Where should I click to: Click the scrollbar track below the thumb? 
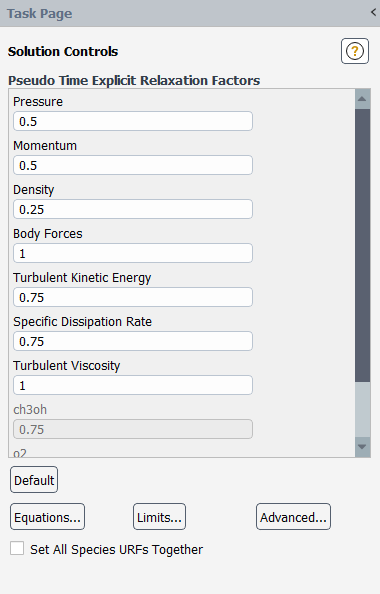coord(363,409)
